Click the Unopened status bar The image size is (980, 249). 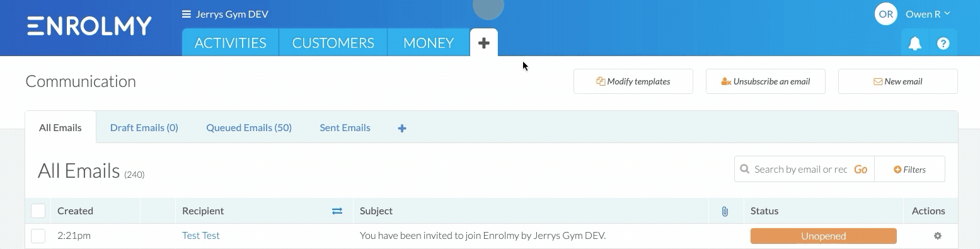pyautogui.click(x=823, y=236)
